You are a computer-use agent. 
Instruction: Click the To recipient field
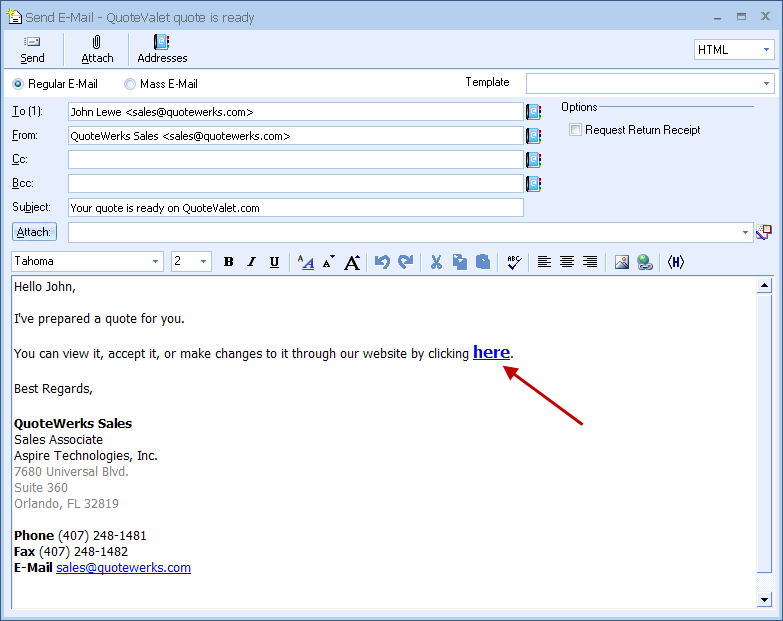(x=296, y=112)
